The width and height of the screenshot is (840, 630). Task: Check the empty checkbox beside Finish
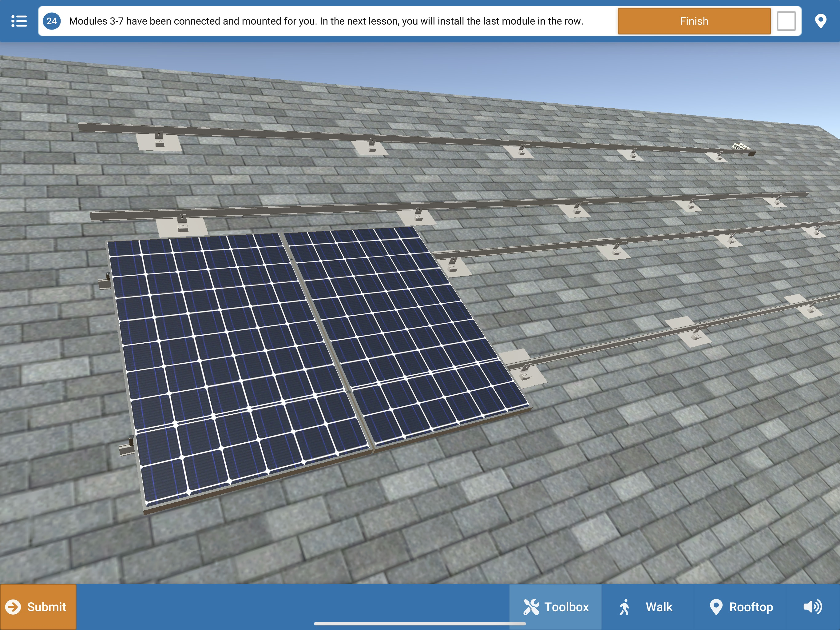pos(786,21)
